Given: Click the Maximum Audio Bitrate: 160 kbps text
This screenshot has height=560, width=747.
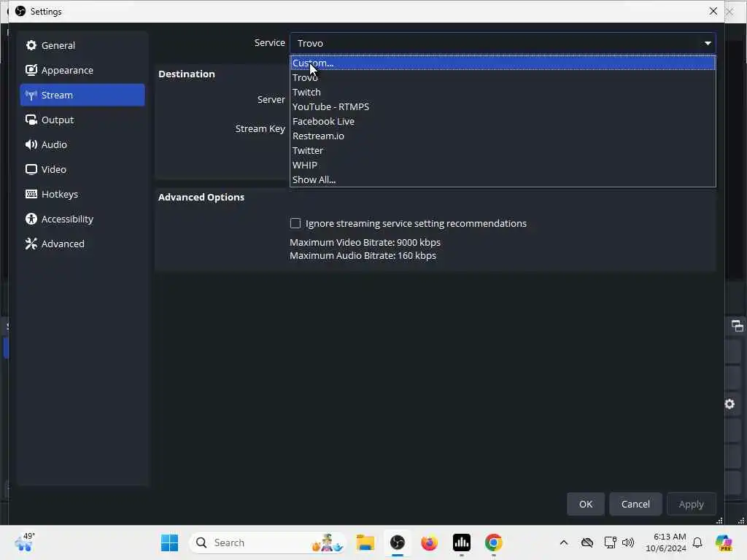Looking at the screenshot, I should [x=363, y=256].
